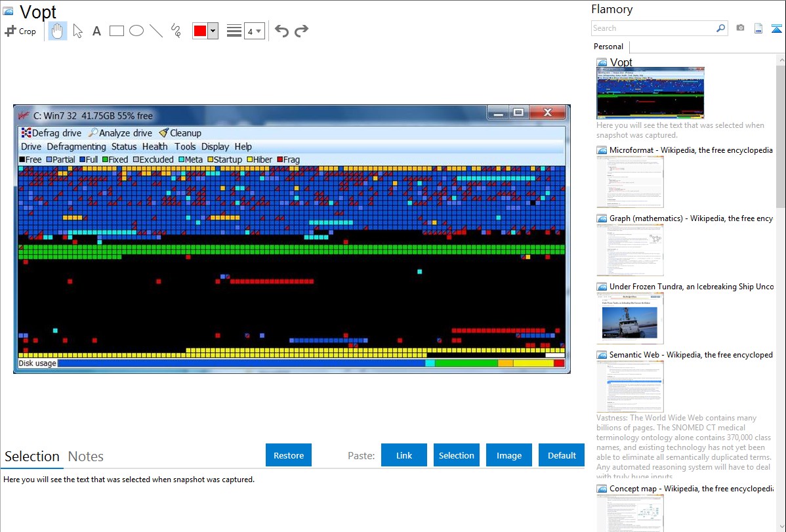The width and height of the screenshot is (786, 532).
Task: Open the Tools menu in Vopt
Action: pyautogui.click(x=185, y=146)
